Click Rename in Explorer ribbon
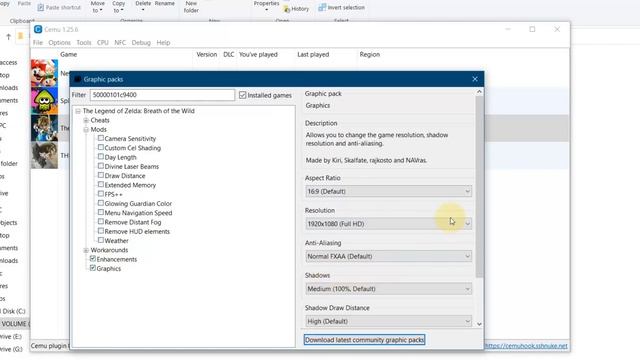 click(x=165, y=3)
